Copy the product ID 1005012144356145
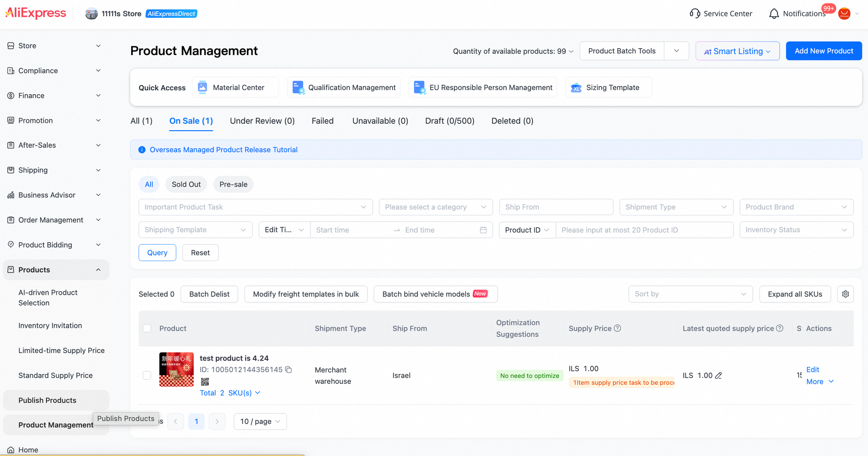 coord(288,370)
